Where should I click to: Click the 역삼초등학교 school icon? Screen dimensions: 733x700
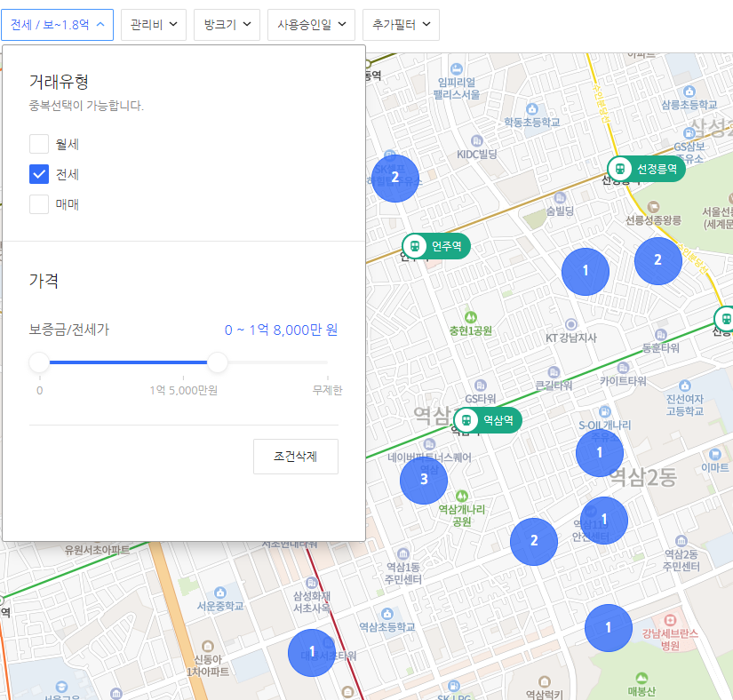(387, 614)
